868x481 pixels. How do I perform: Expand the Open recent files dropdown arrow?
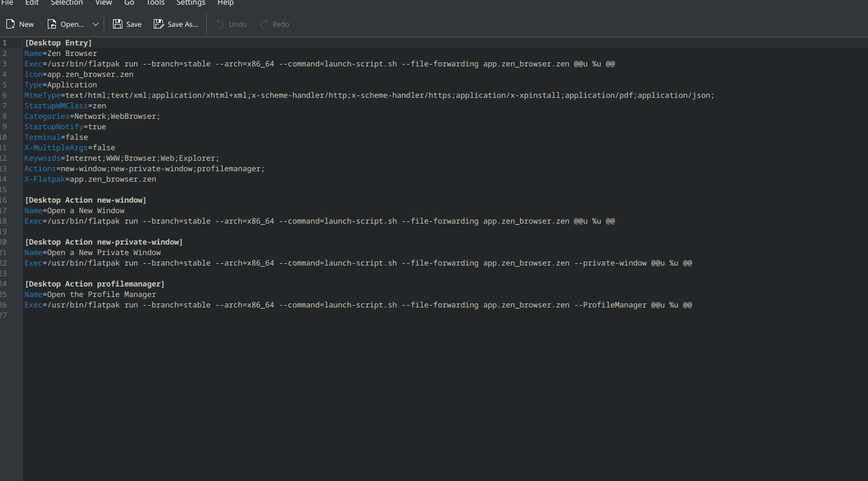(96, 24)
